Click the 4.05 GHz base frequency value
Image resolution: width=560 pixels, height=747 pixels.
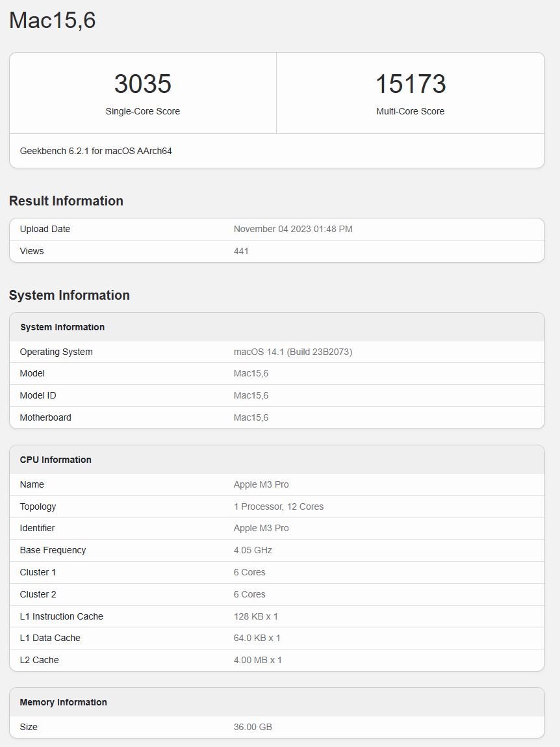(253, 550)
